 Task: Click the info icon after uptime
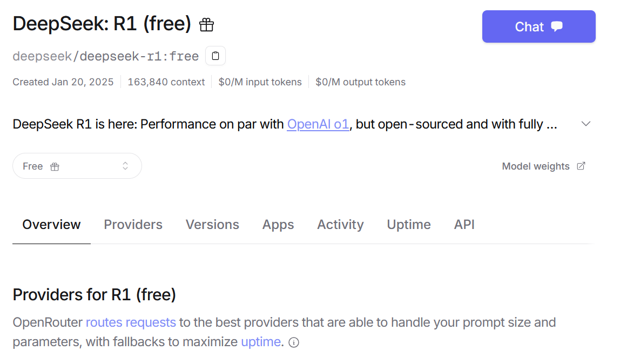(x=294, y=342)
